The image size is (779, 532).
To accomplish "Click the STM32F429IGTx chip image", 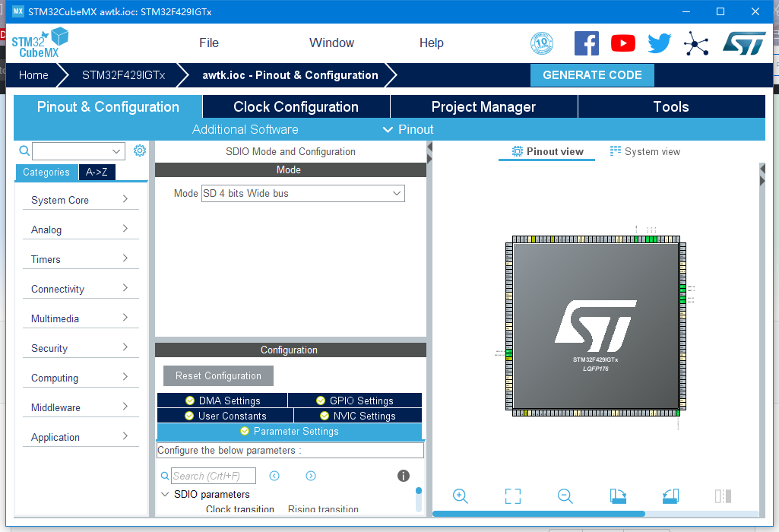I will 596,326.
